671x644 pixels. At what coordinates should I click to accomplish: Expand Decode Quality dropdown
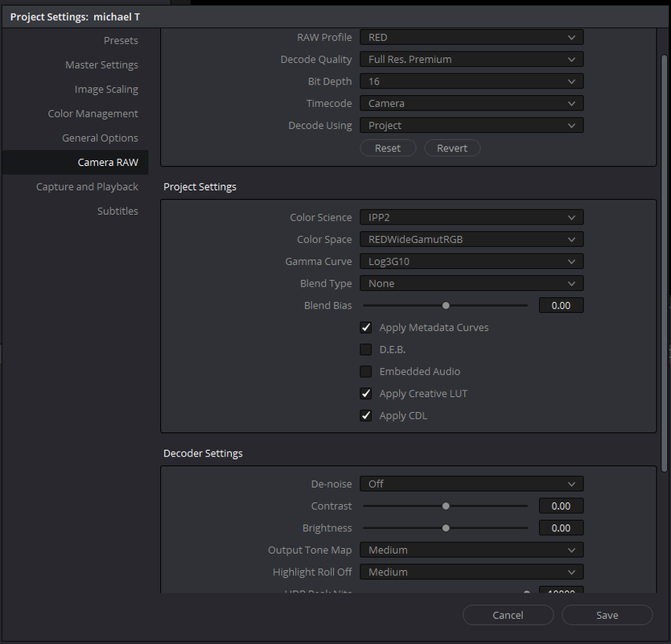pos(471,59)
